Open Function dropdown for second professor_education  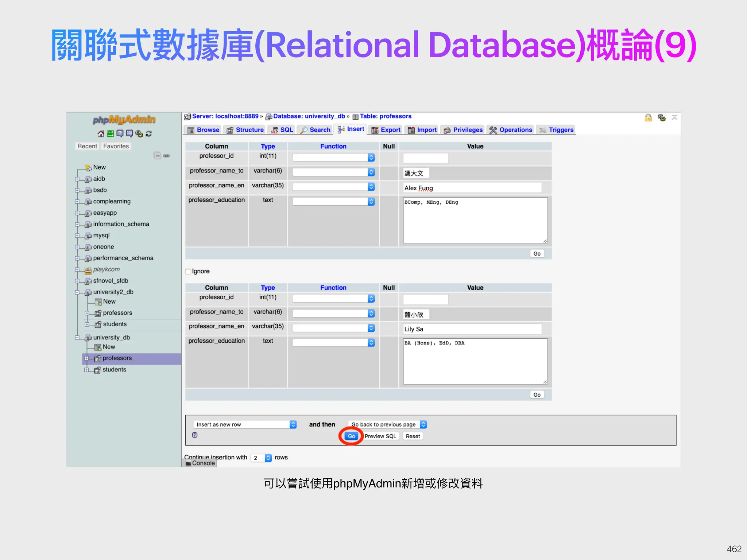pos(333,343)
